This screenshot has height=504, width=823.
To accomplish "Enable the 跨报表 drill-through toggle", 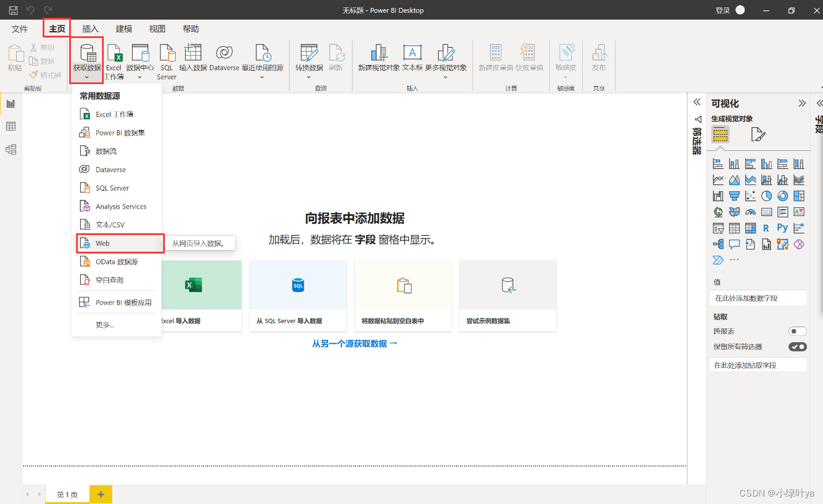I will coord(798,331).
